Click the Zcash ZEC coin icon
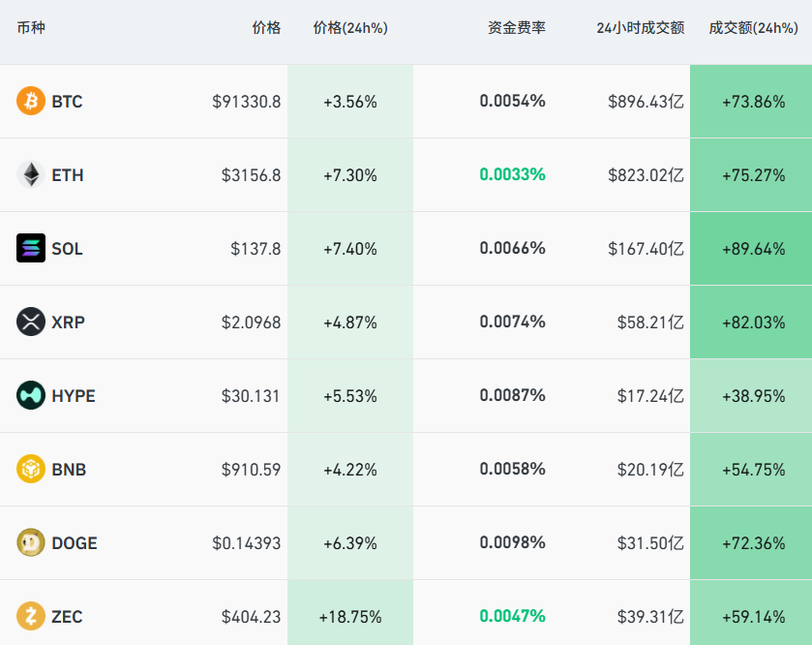The image size is (812, 645). pos(31,616)
